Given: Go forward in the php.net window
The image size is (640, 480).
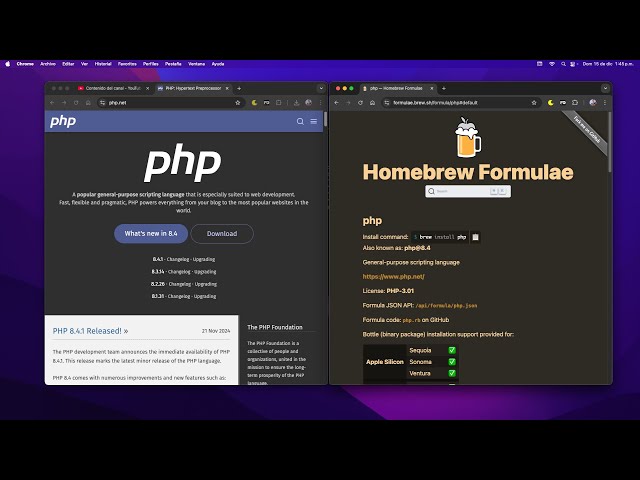Looking at the screenshot, I should point(64,103).
